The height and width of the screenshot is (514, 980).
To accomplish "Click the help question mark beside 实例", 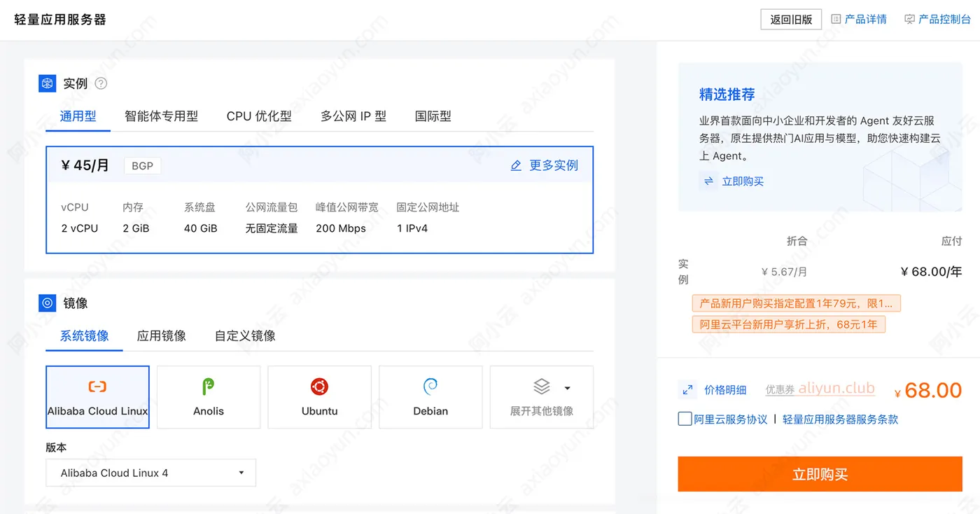I will pos(101,83).
